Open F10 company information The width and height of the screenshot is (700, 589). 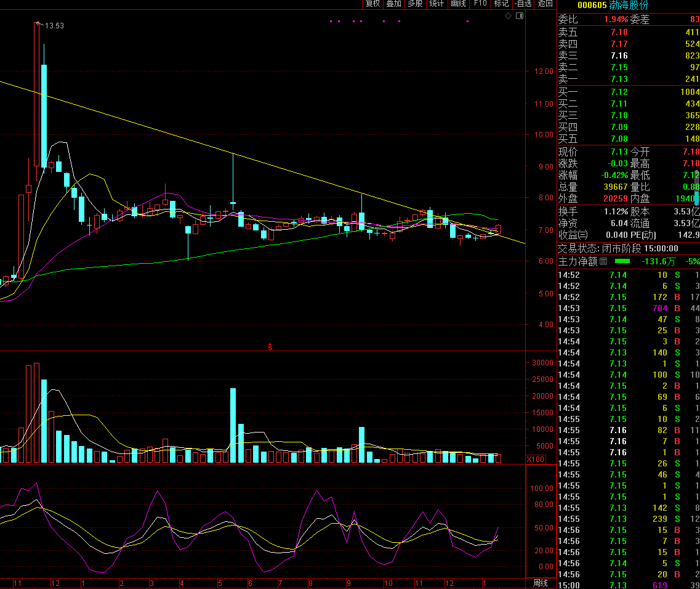pyautogui.click(x=480, y=4)
